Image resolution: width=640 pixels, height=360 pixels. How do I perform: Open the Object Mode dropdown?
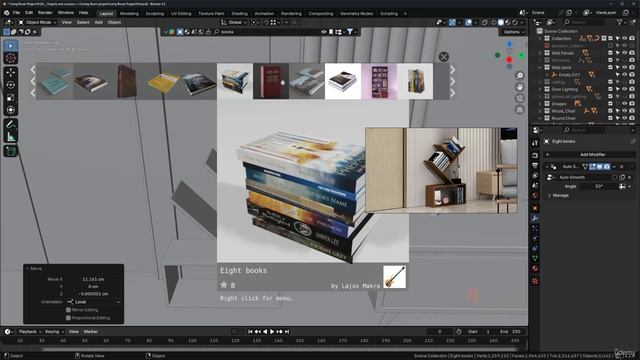(37, 22)
